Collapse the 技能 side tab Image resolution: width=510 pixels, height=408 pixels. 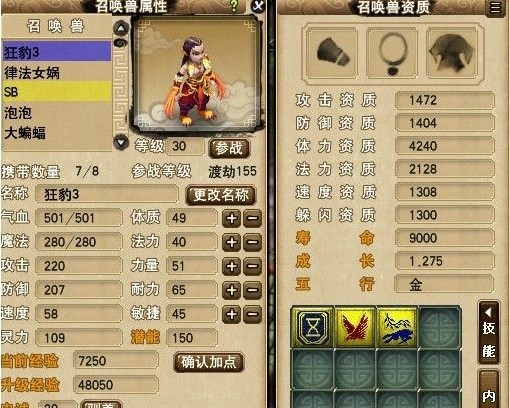[489, 333]
